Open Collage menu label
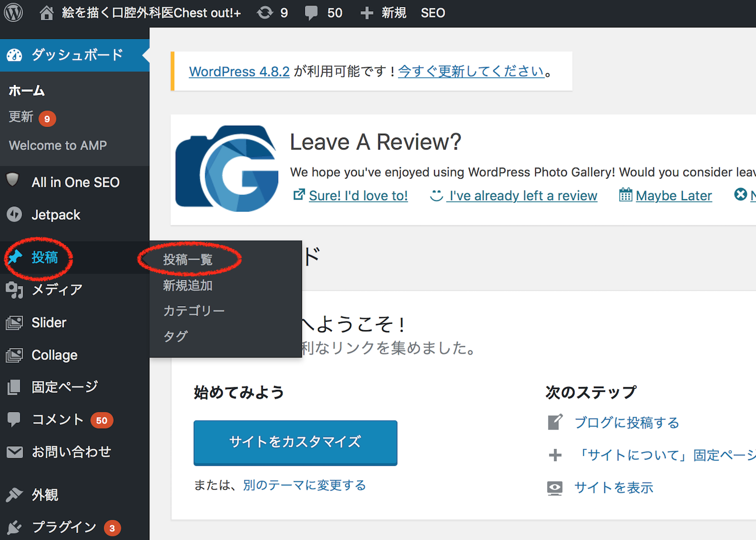Screen dimensions: 756x540 tap(54, 355)
